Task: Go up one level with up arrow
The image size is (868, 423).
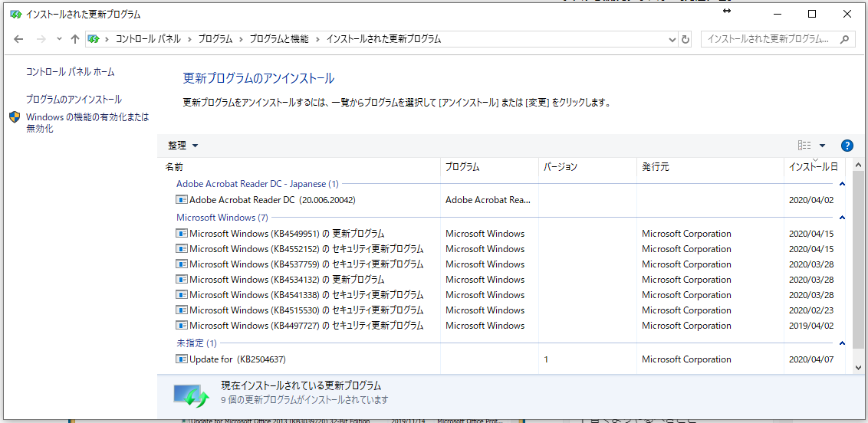Action: pyautogui.click(x=75, y=39)
